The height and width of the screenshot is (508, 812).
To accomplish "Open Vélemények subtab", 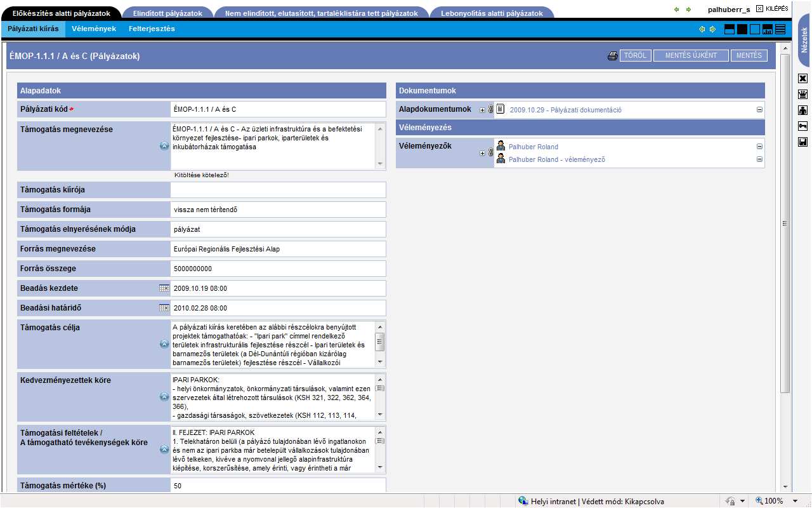I will 94,29.
